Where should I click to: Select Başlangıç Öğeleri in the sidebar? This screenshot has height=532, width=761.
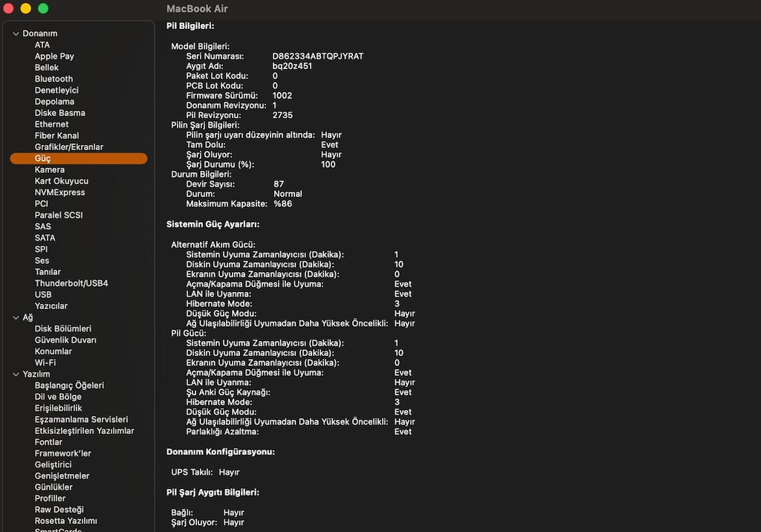click(x=69, y=386)
